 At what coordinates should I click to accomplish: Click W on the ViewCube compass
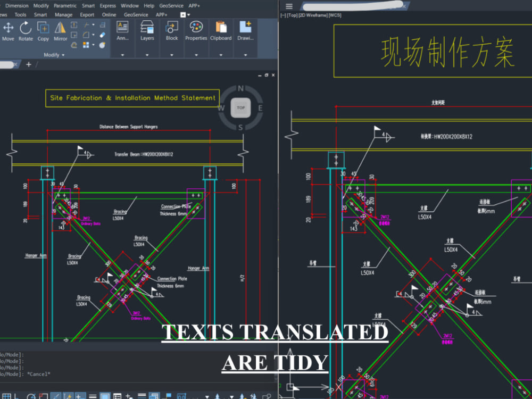[x=221, y=108]
